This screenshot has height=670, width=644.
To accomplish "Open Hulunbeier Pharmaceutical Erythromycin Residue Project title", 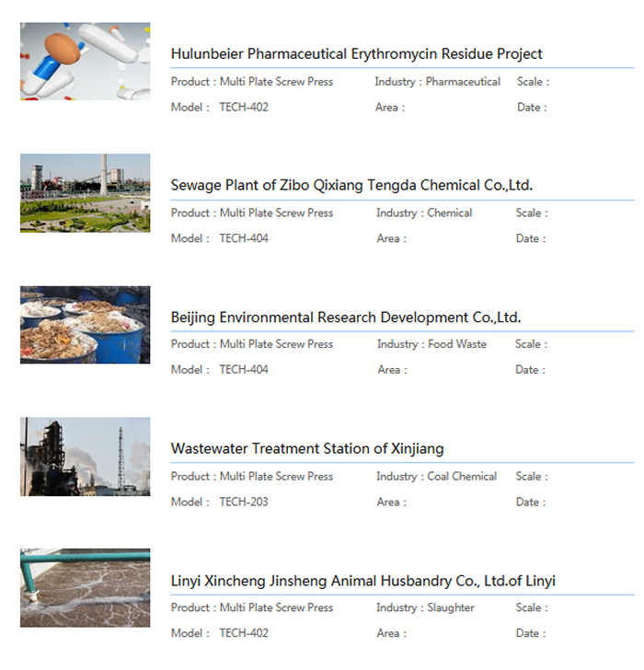I will [356, 54].
